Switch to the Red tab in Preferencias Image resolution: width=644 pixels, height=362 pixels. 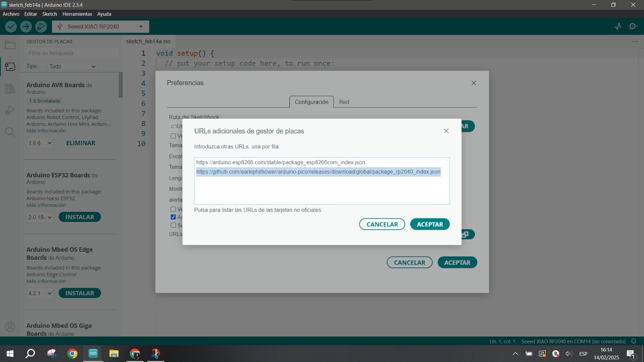click(x=344, y=102)
